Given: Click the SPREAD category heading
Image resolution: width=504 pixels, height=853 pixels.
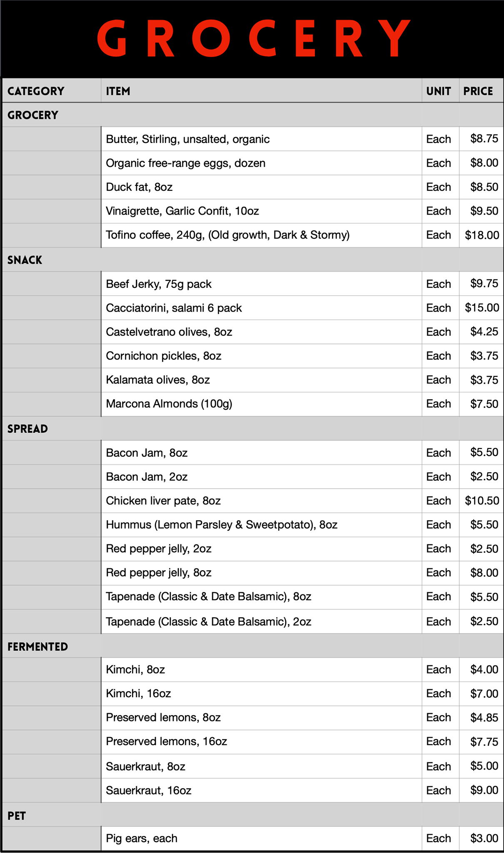Looking at the screenshot, I should point(27,429).
